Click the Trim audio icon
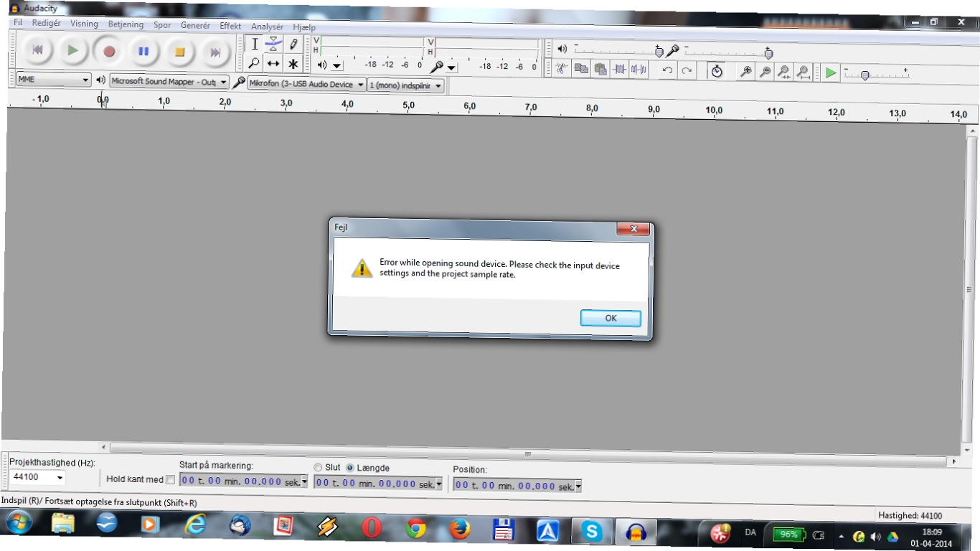 click(619, 70)
